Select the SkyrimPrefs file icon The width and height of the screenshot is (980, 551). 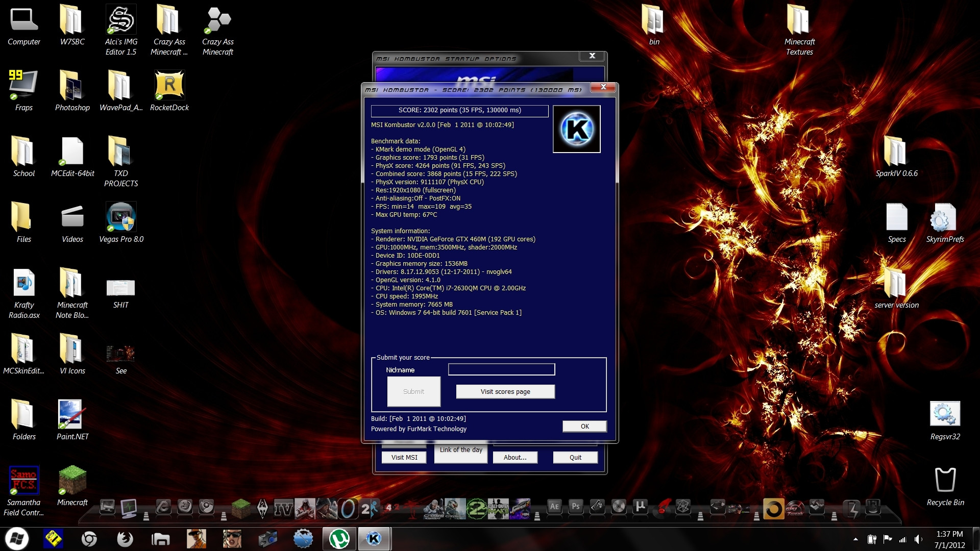click(x=945, y=222)
